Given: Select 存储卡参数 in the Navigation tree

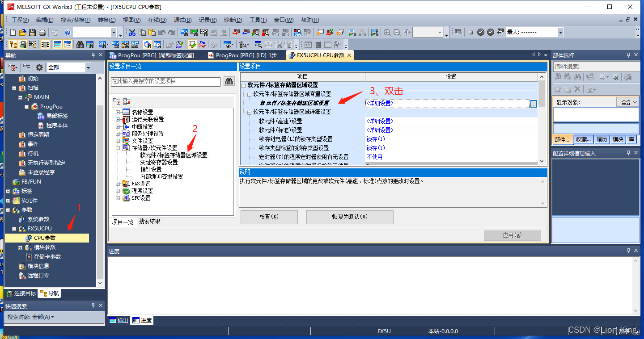Looking at the screenshot, I should [x=47, y=257].
